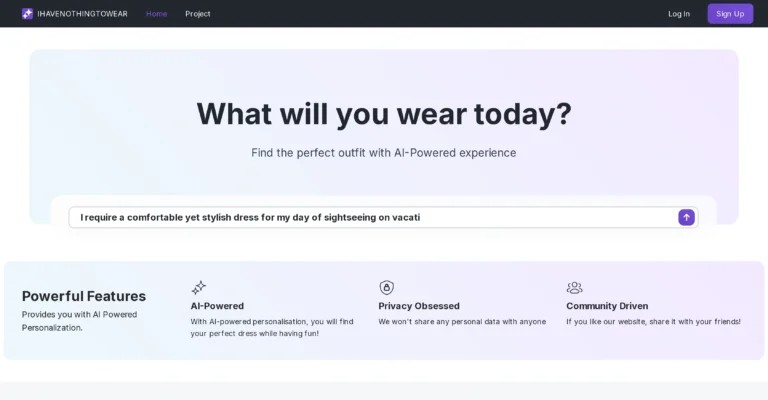
Task: Open the Home nav item
Action: click(157, 14)
